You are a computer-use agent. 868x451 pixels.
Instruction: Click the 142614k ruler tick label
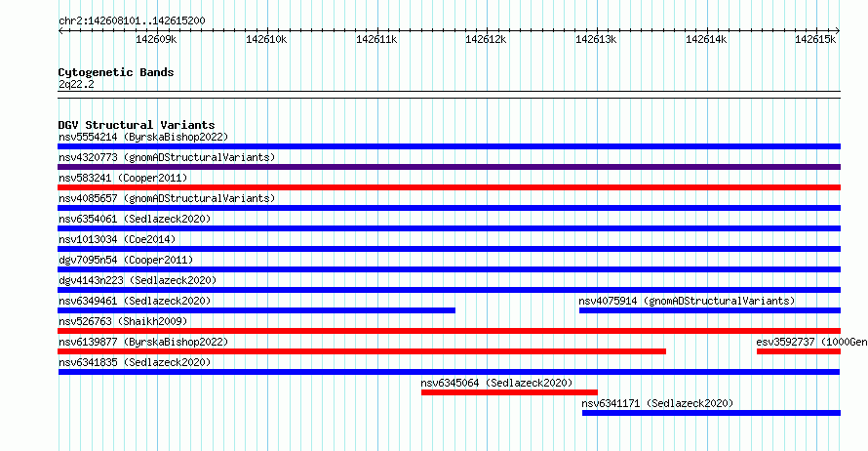[x=706, y=39]
